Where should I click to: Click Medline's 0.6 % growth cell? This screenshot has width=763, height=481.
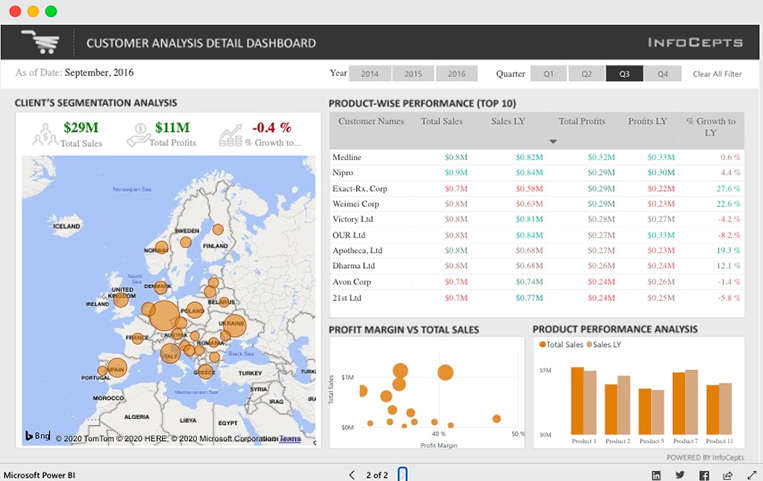730,157
